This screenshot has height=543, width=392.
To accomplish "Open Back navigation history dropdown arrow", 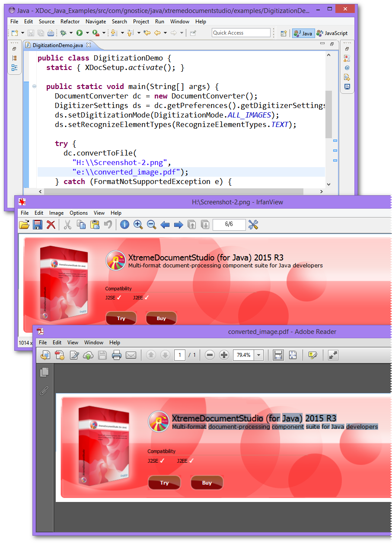I will tap(166, 33).
